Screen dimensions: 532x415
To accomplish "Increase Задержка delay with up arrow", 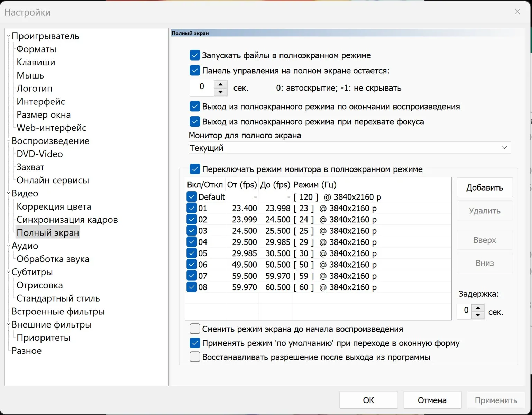I will pos(478,308).
